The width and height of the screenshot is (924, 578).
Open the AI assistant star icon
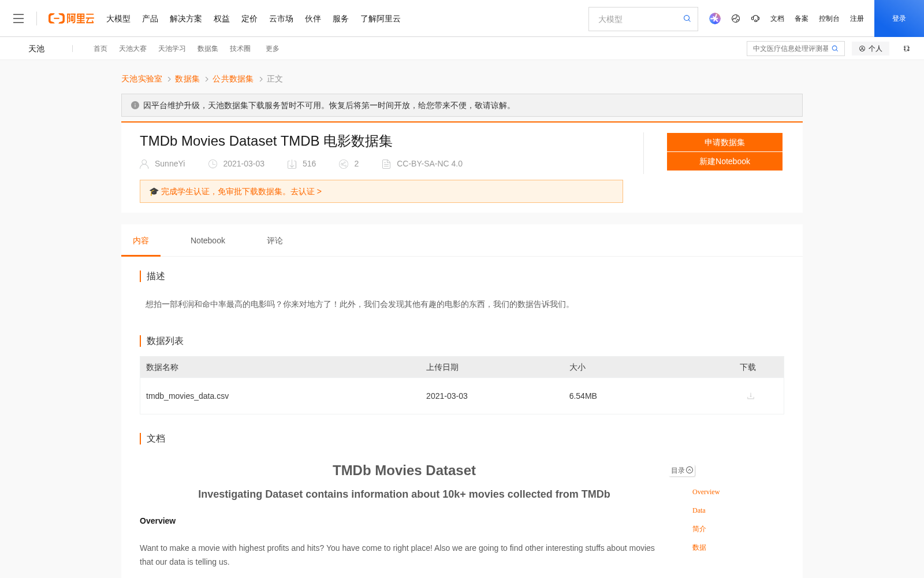[715, 18]
